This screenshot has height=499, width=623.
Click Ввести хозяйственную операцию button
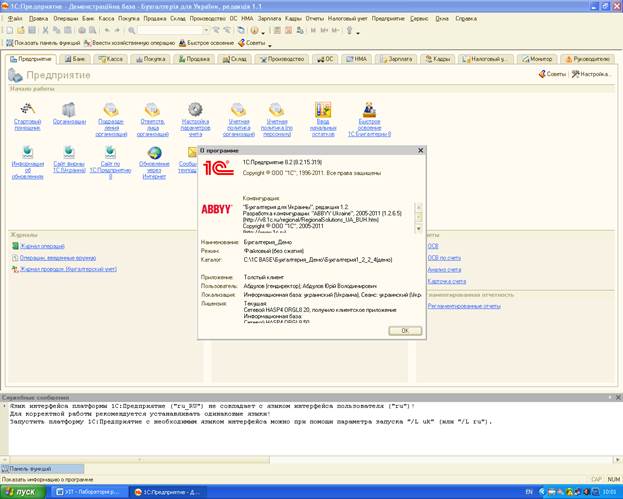tap(130, 43)
